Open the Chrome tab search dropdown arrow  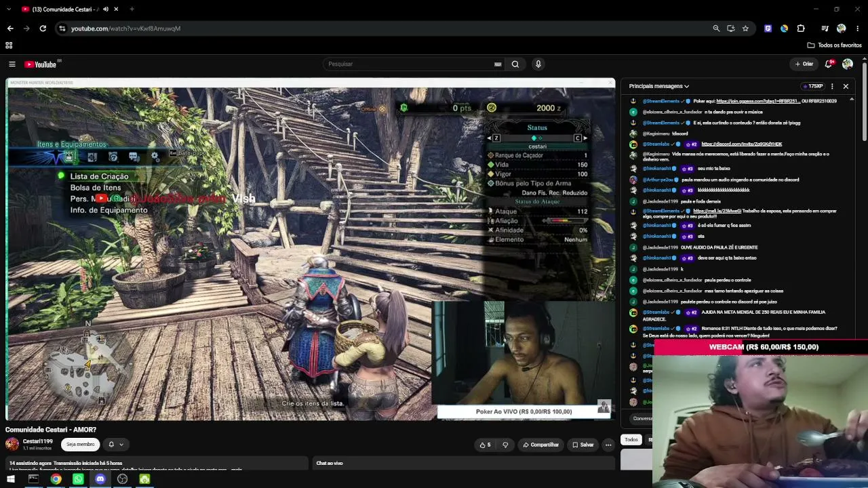pos(7,9)
